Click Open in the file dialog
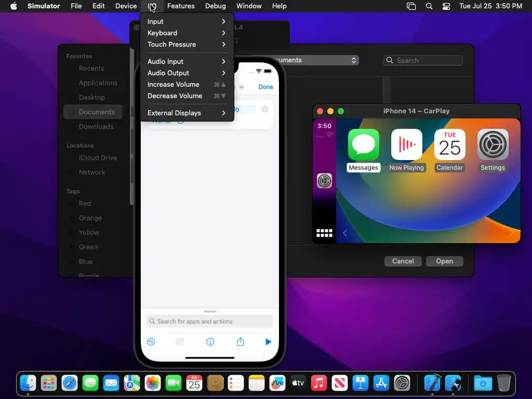Image resolution: width=532 pixels, height=399 pixels. pos(445,261)
